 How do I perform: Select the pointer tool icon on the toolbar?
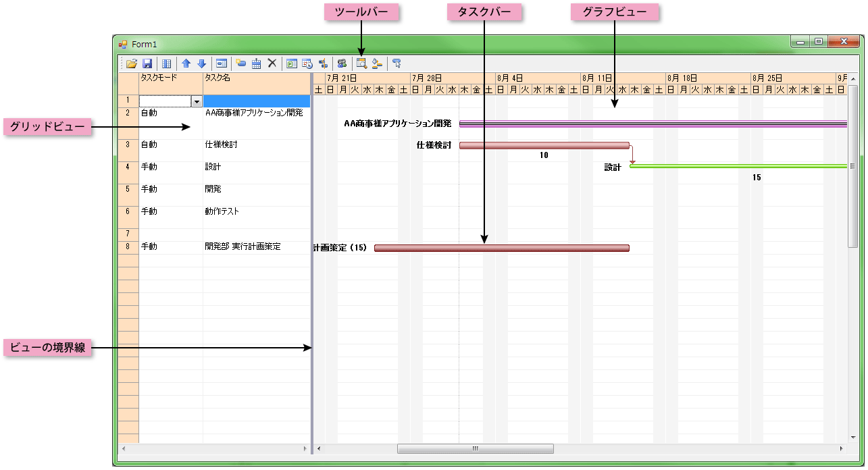point(397,63)
